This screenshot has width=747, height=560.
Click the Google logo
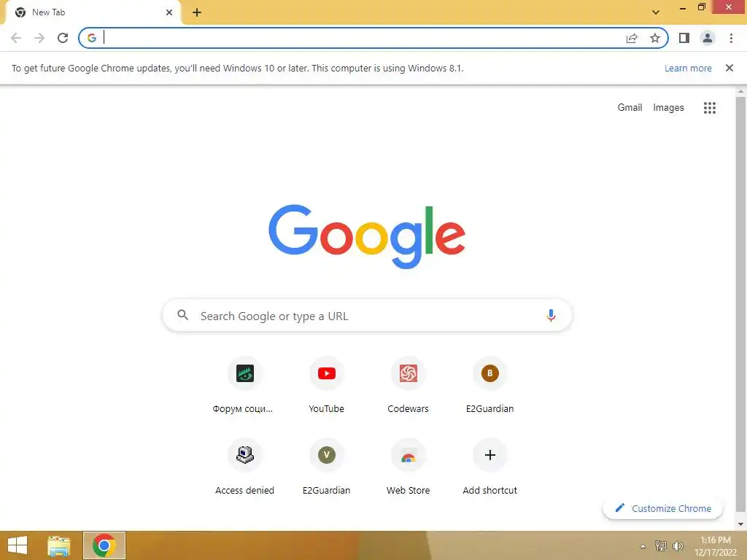(x=367, y=237)
